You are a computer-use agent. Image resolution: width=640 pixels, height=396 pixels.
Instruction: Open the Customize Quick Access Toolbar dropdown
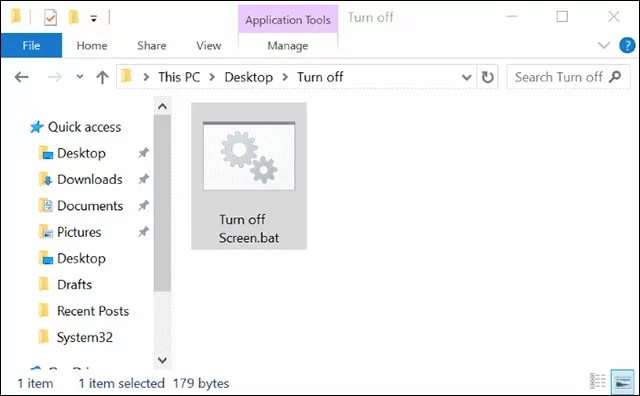[x=93, y=18]
